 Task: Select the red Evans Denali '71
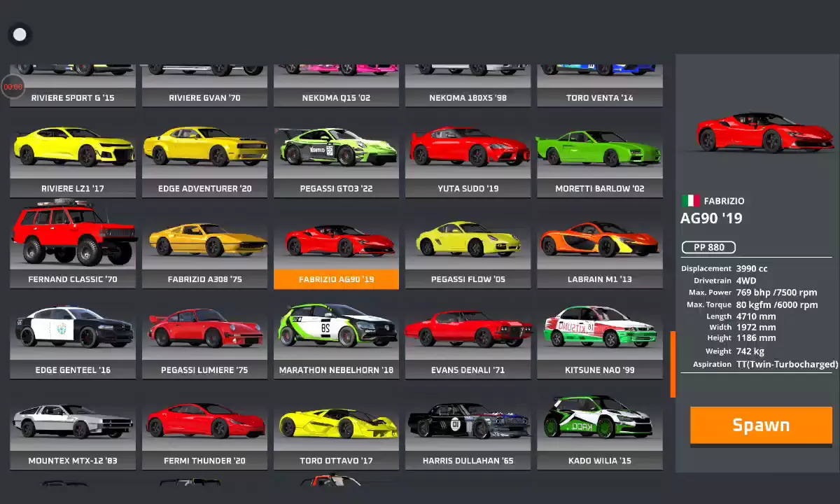point(468,340)
